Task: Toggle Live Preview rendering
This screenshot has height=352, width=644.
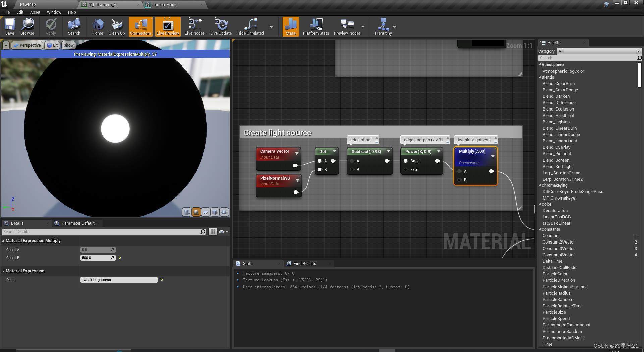Action: 167,27
